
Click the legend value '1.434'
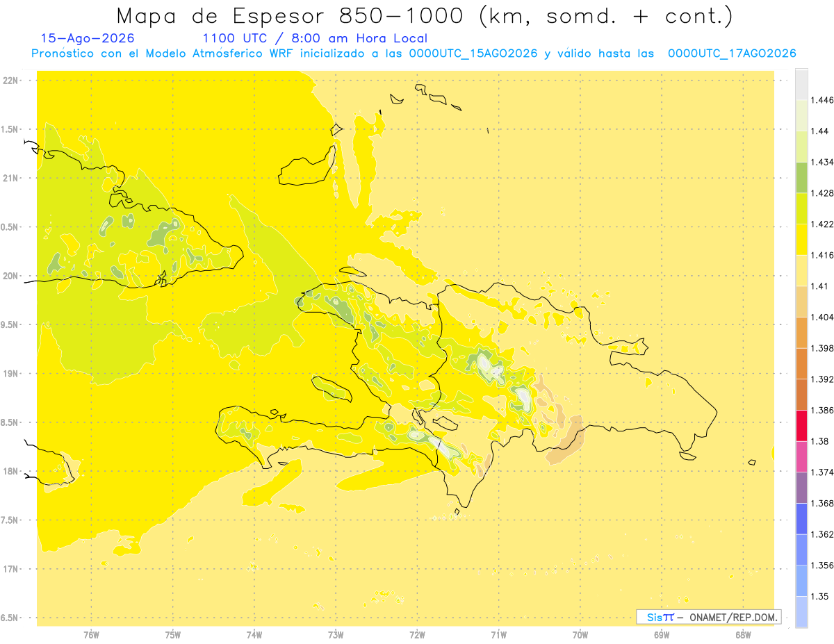click(x=822, y=162)
